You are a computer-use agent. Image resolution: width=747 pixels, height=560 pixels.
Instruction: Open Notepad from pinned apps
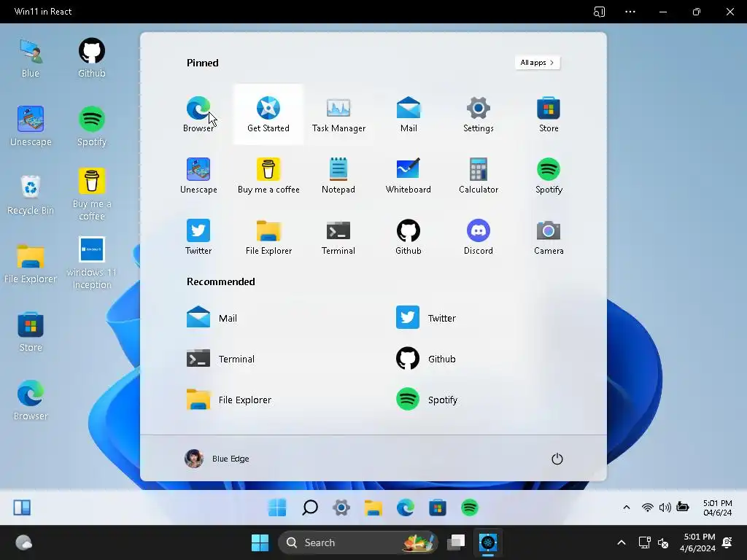click(338, 175)
